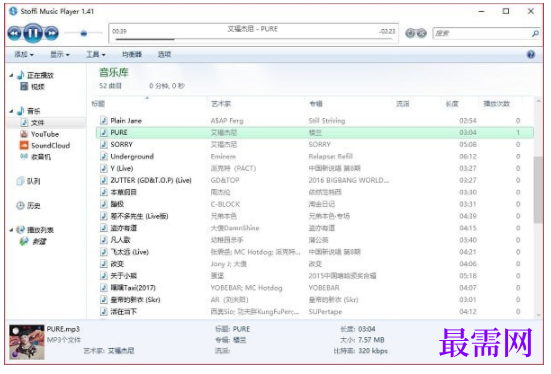Open the Equalizer (均衡器) menu item
This screenshot has width=551, height=374.
pyautogui.click(x=132, y=54)
